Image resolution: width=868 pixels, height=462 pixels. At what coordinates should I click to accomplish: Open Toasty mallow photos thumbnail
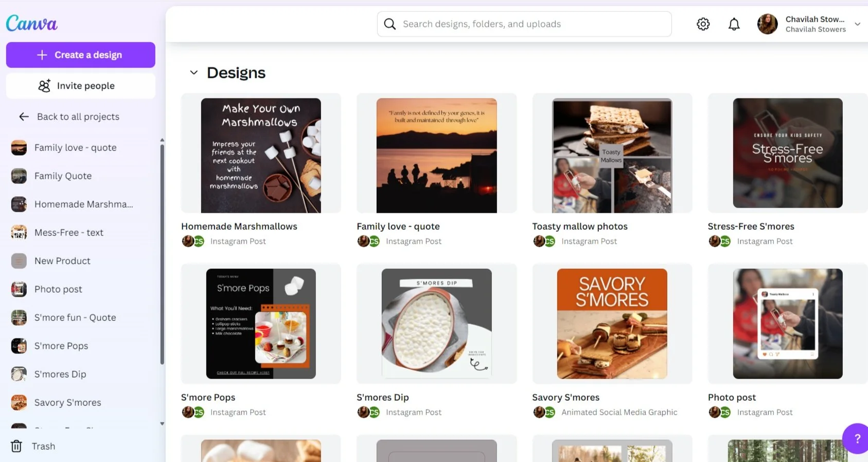(612, 155)
